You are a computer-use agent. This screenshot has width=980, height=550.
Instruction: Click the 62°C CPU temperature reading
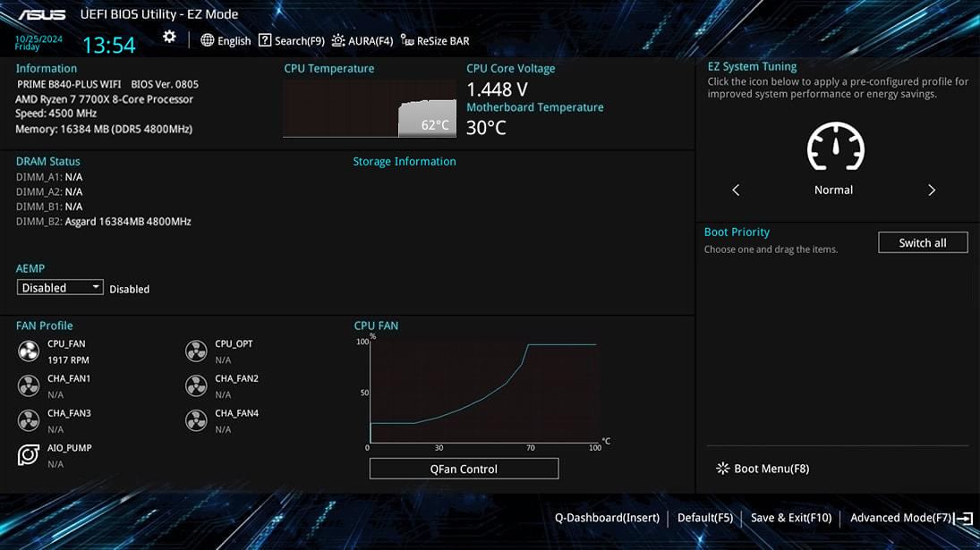click(x=435, y=125)
